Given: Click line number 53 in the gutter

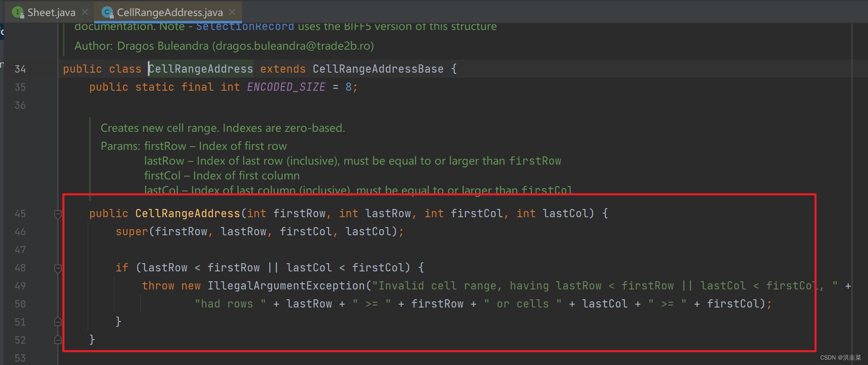Looking at the screenshot, I should tap(20, 358).
